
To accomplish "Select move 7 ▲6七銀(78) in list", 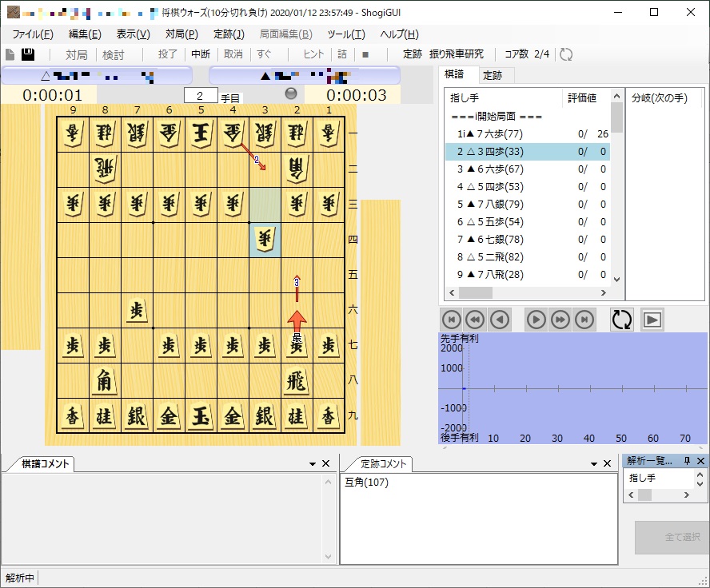I will (x=528, y=240).
